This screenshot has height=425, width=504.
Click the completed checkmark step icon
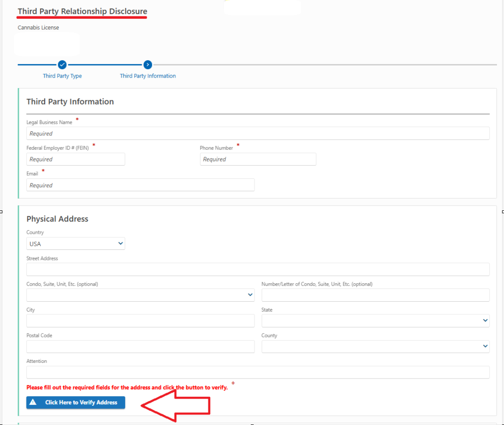click(x=62, y=64)
